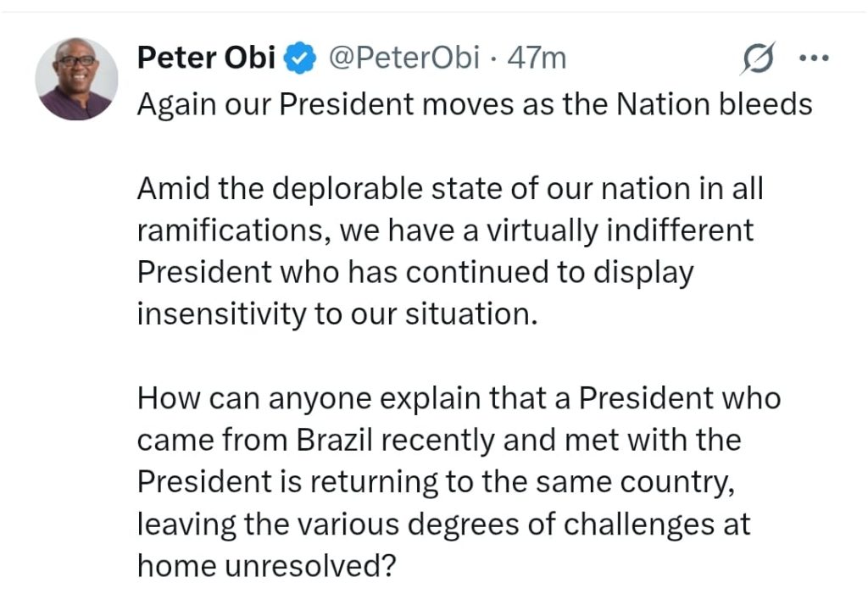This screenshot has width=868, height=616.
Task: Open Peter Obi's profile picture
Action: pos(76,79)
